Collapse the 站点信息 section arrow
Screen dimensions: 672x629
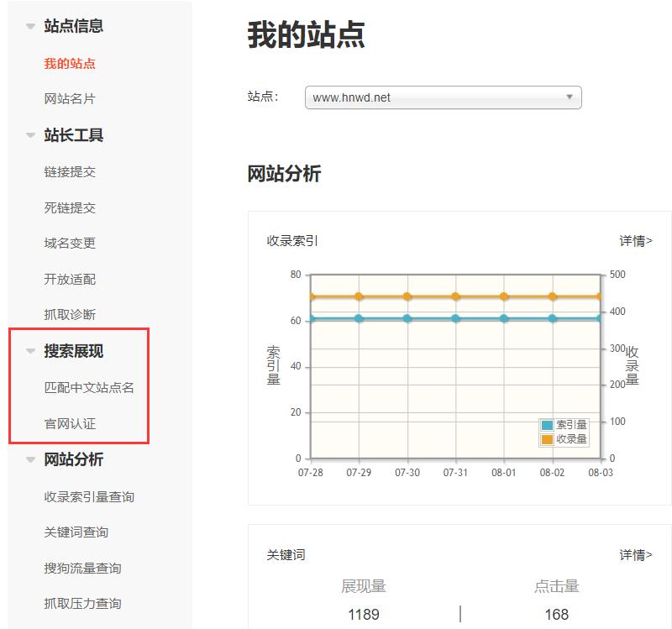[x=31, y=27]
